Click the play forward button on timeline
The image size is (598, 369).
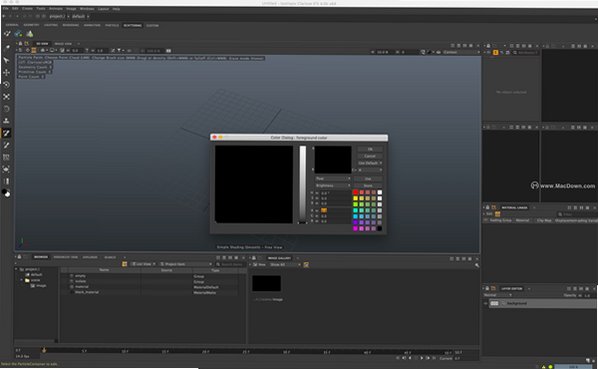tap(421, 358)
